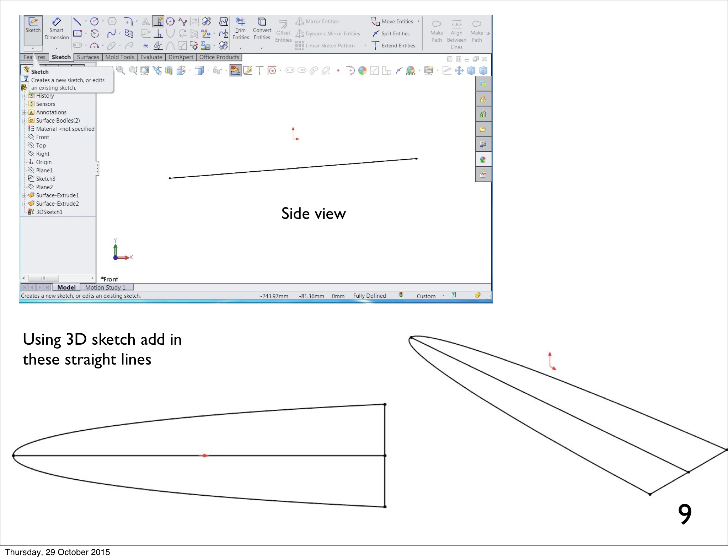Select the Circle sketch tool

pos(94,22)
